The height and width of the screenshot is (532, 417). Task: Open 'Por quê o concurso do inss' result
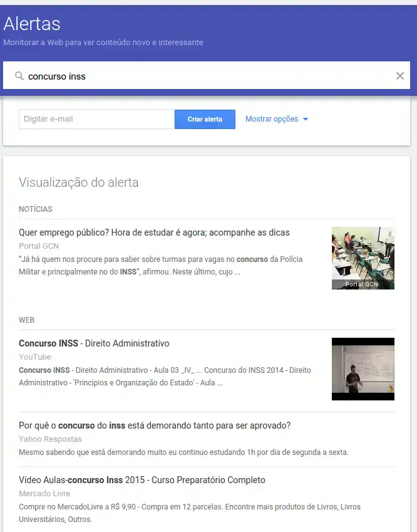coord(155,425)
